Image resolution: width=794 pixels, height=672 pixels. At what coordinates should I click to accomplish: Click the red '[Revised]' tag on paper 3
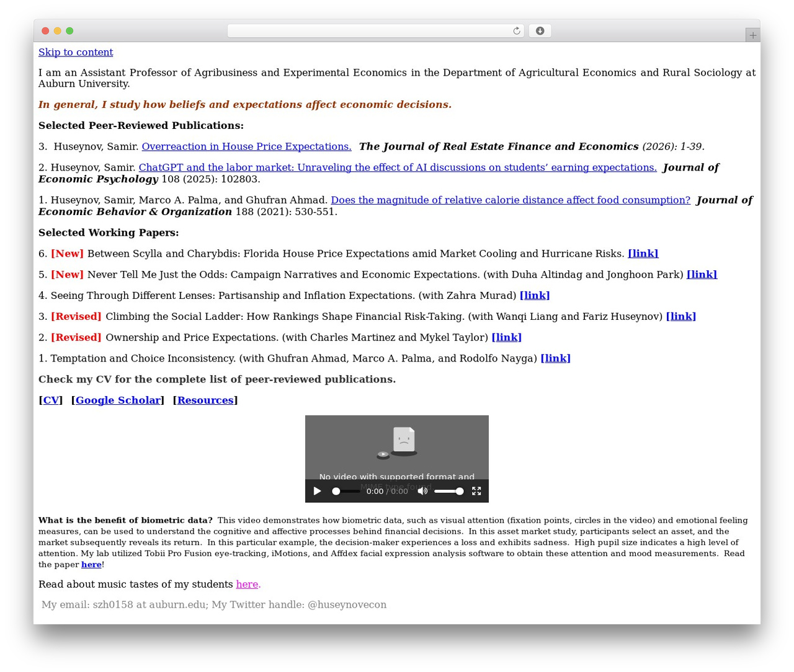[76, 317]
